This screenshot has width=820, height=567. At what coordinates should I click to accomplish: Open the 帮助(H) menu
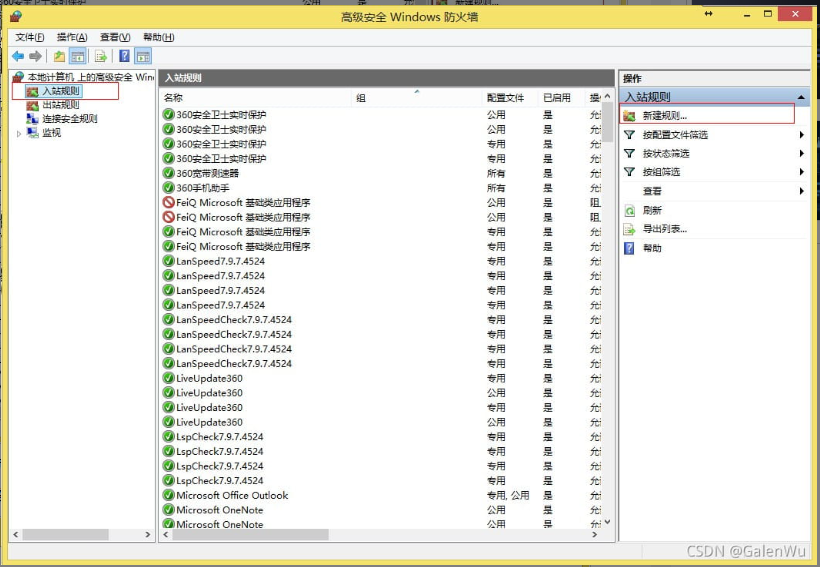click(158, 37)
